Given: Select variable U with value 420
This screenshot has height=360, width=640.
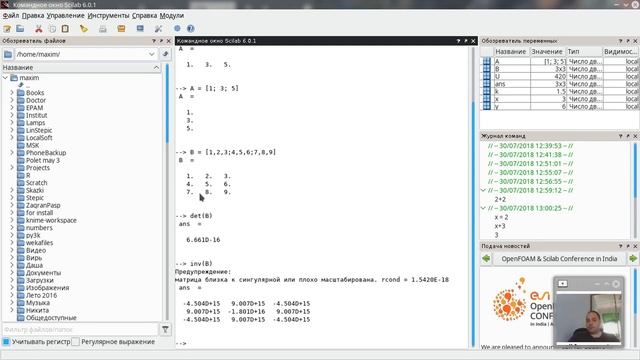Looking at the screenshot, I should [559, 76].
